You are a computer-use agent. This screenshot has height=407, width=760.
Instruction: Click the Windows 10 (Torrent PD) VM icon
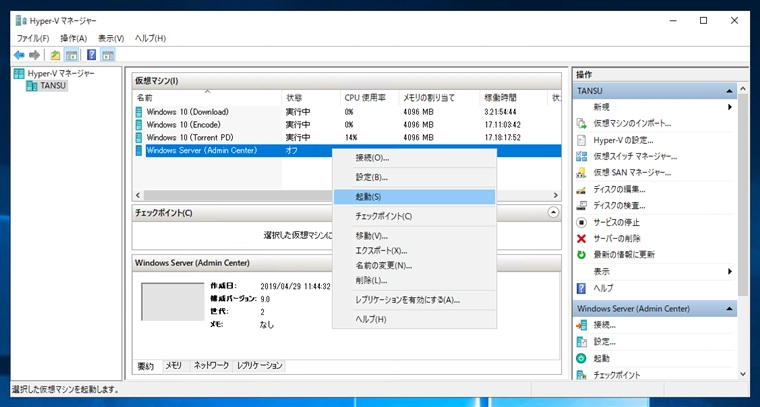point(140,138)
